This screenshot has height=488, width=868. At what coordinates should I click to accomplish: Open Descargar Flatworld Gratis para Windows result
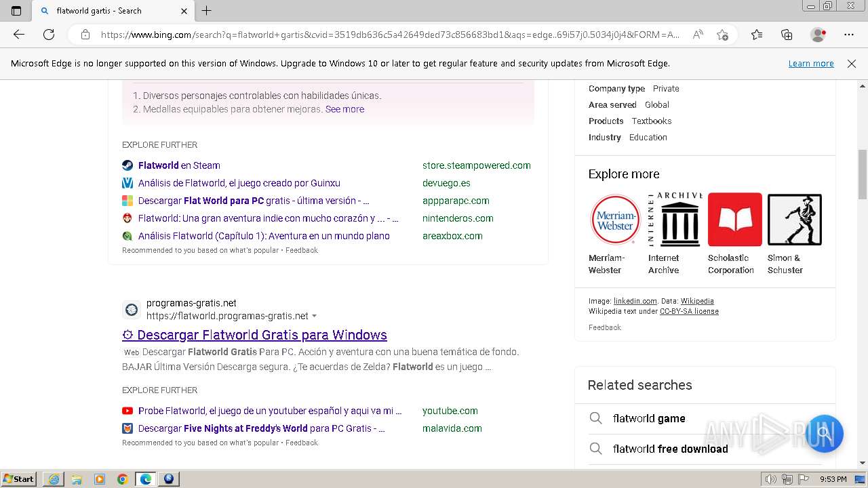[x=254, y=335]
